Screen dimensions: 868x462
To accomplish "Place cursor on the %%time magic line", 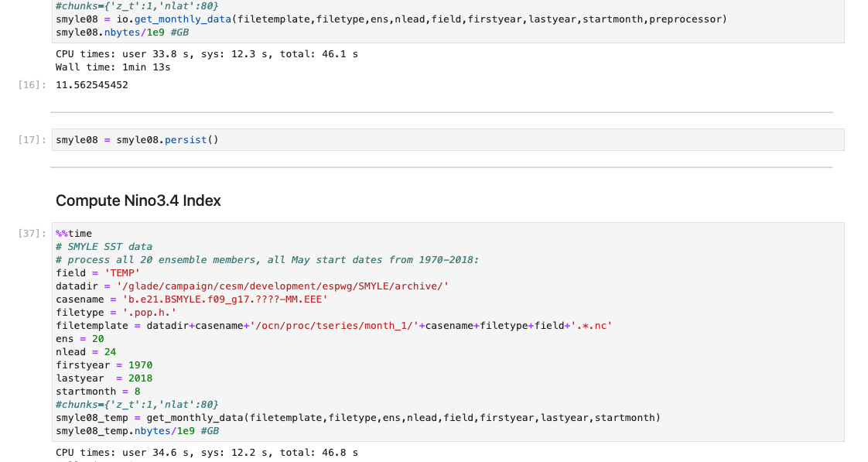I will click(x=73, y=233).
